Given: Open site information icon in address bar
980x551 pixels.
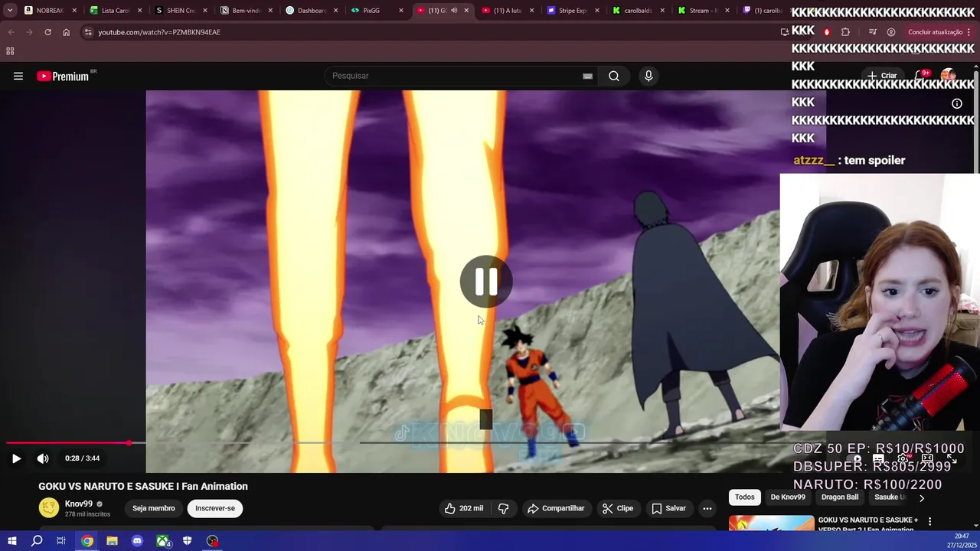Looking at the screenshot, I should pos(88,32).
